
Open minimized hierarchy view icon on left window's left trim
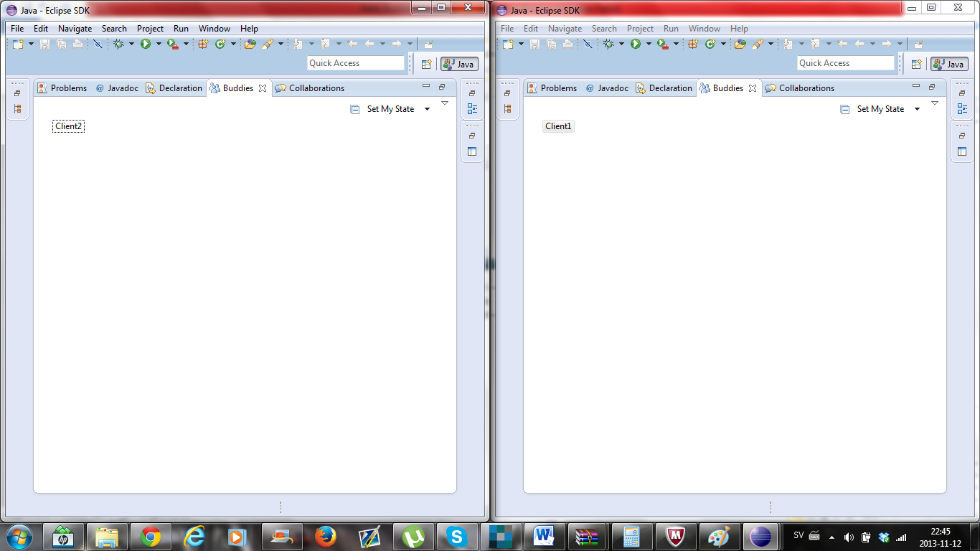17,109
